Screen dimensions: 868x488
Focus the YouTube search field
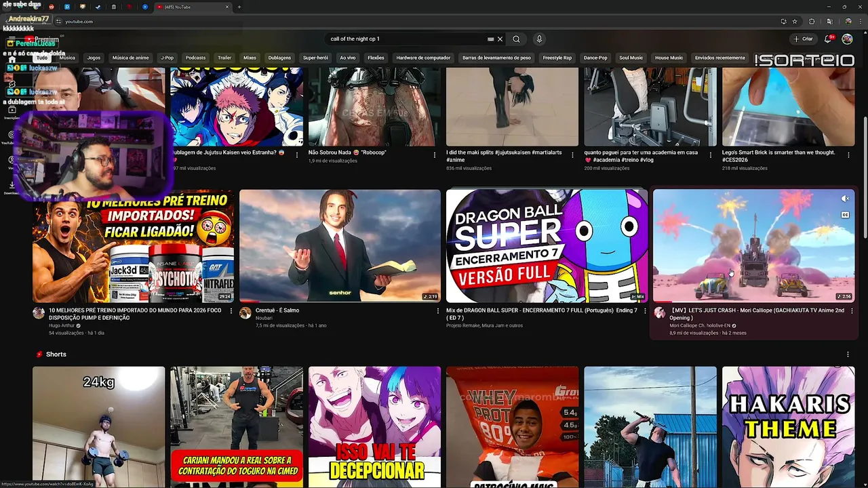click(x=407, y=39)
